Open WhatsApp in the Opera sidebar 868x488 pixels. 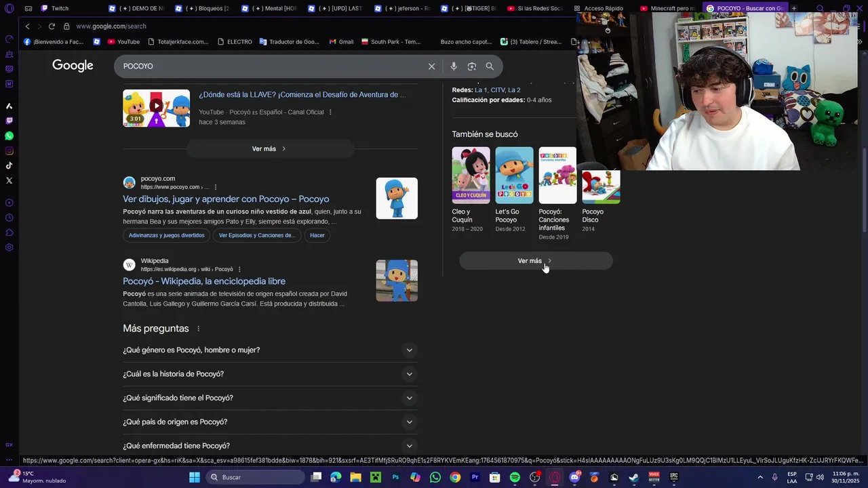coord(9,136)
